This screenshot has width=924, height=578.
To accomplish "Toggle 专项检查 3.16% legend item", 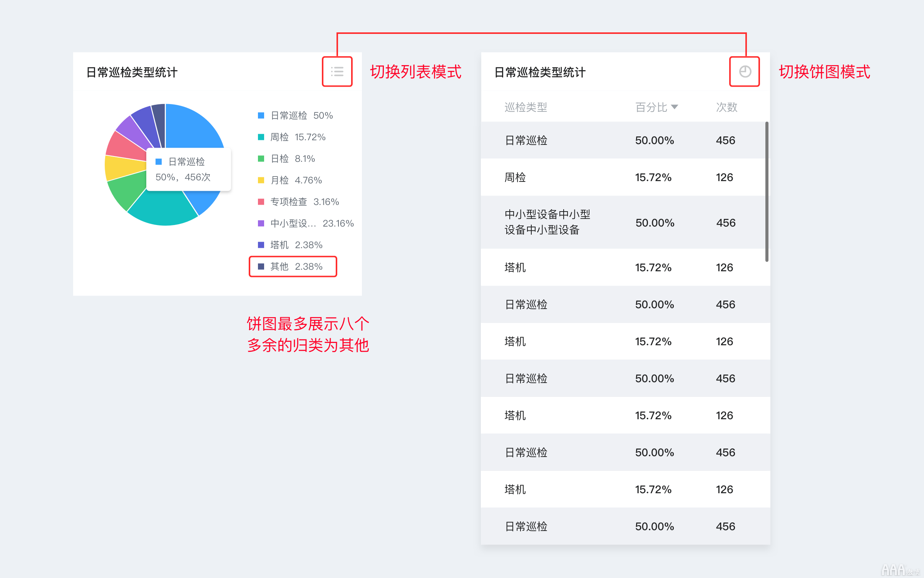I will pos(298,202).
